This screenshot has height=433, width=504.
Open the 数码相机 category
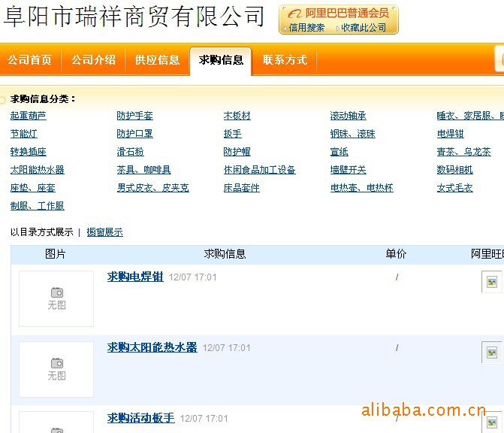(455, 170)
